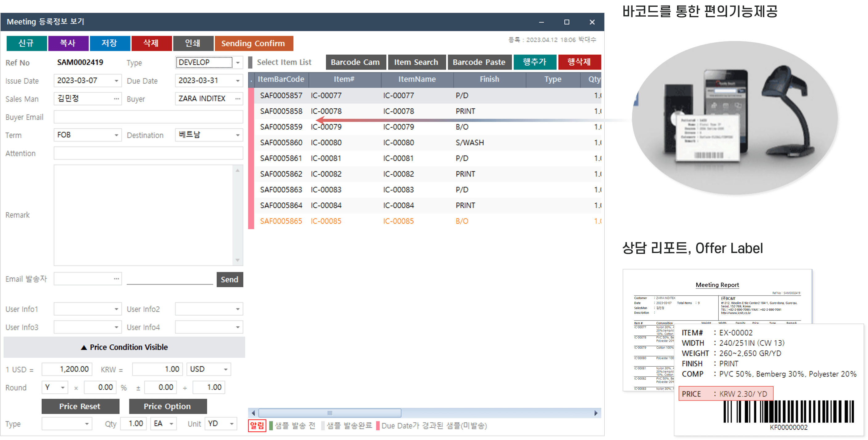This screenshot has width=868, height=440.
Task: Click Email 발송자 ellipsis lookup button
Action: pos(116,279)
